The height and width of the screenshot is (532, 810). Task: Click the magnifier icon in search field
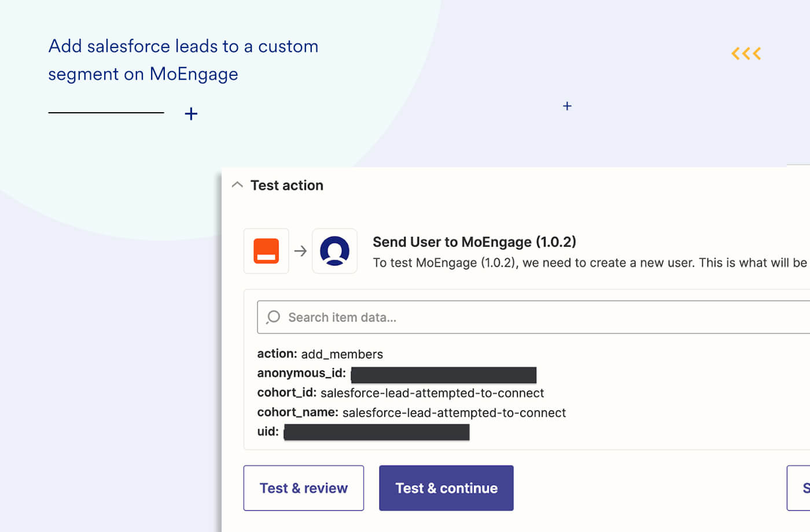[273, 317]
